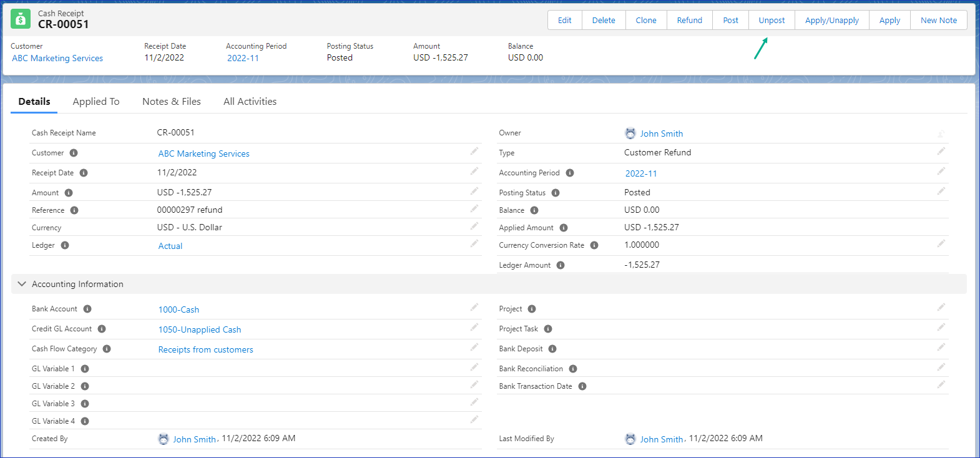The height and width of the screenshot is (458, 980).
Task: Open 1050-Unapplied Cash GL account link
Action: pyautogui.click(x=200, y=329)
